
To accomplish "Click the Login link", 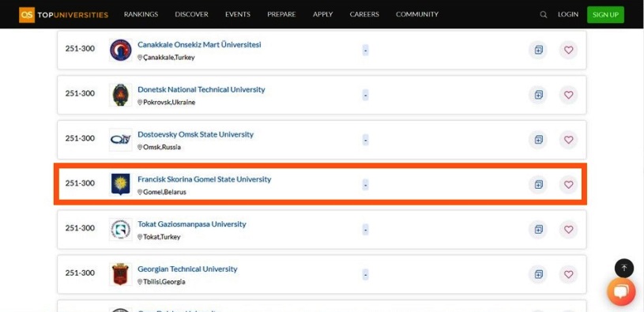I will coord(568,14).
